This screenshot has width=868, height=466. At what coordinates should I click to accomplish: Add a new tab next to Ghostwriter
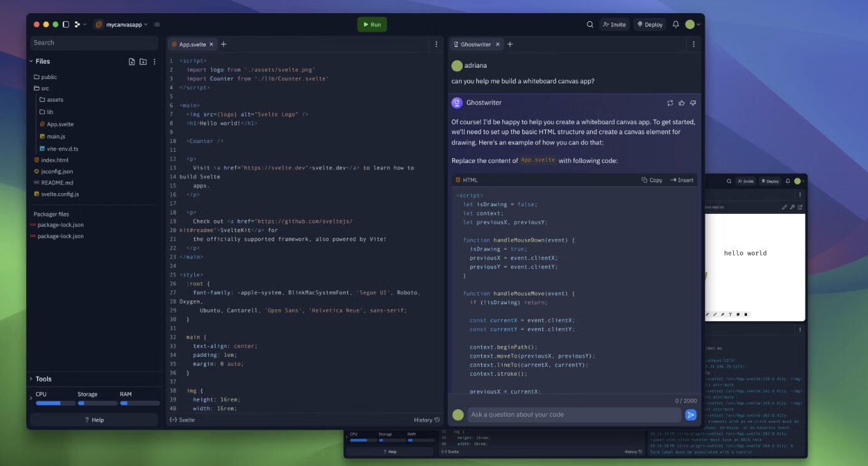510,45
